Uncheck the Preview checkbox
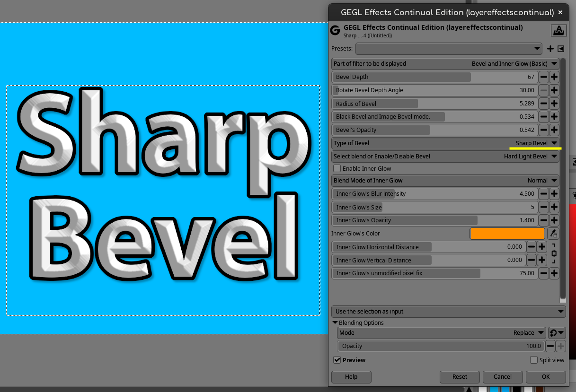576x392 pixels. (337, 360)
